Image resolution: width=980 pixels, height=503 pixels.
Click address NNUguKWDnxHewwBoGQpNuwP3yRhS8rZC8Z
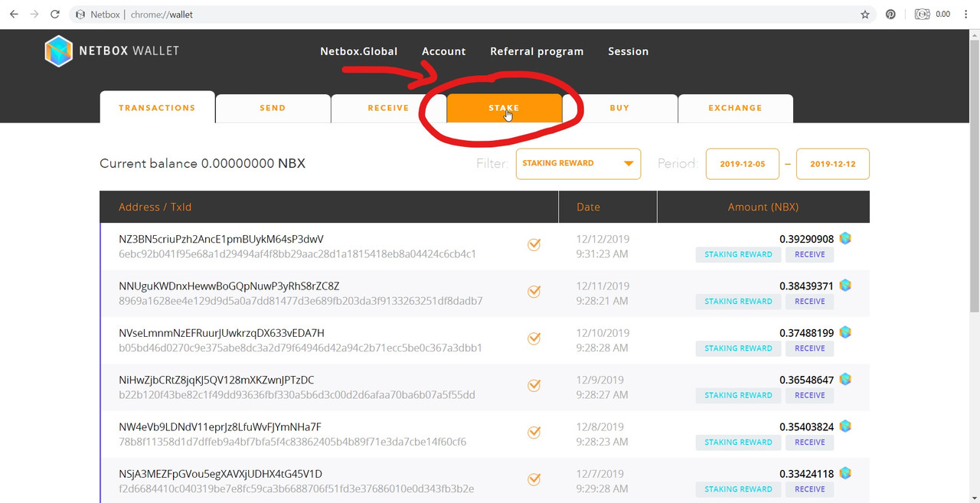pos(229,286)
